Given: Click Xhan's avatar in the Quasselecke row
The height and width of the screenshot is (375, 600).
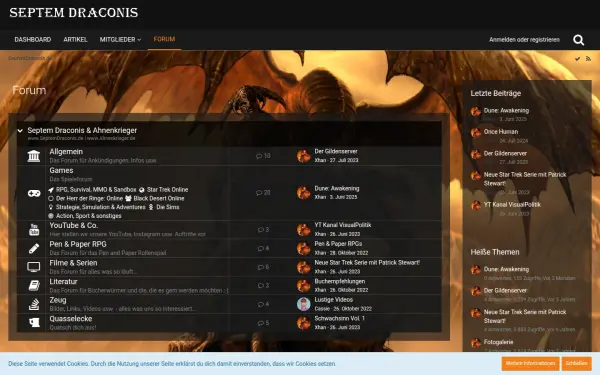Looking at the screenshot, I should point(303,323).
